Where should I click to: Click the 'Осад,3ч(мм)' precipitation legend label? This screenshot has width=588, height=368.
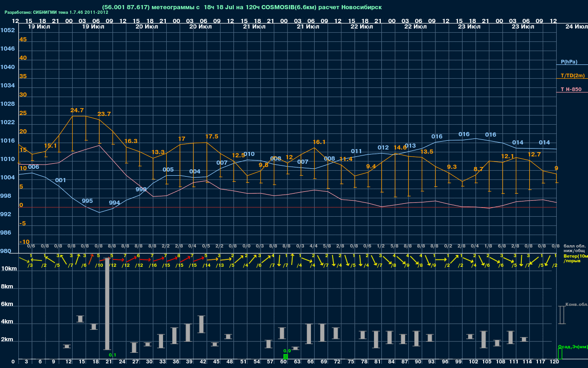click(572, 346)
